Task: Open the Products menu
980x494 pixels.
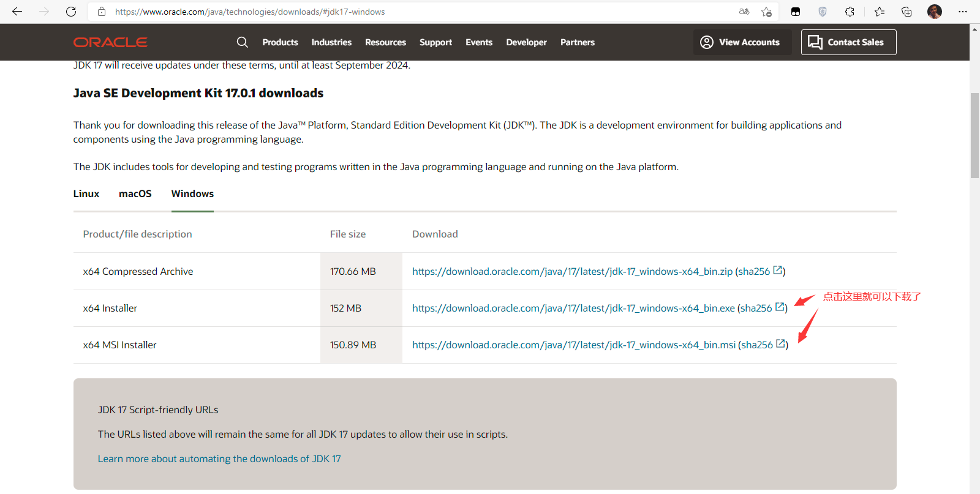Action: click(x=280, y=42)
